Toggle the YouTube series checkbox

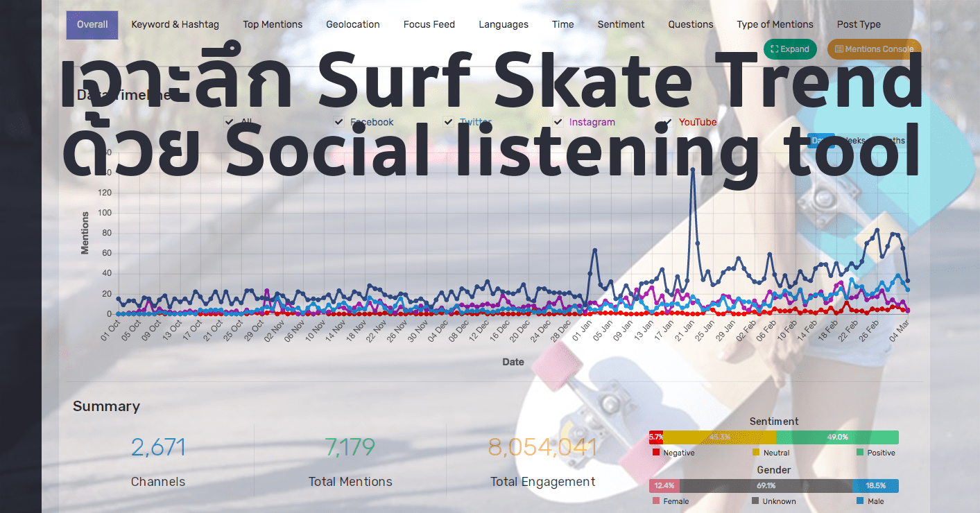click(x=668, y=122)
